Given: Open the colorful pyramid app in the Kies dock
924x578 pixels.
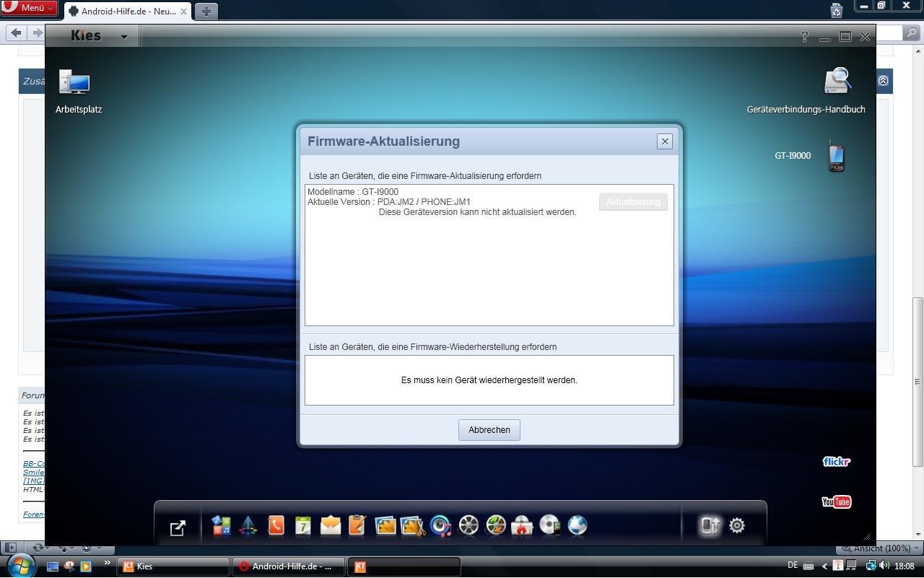Looking at the screenshot, I should coord(248,525).
